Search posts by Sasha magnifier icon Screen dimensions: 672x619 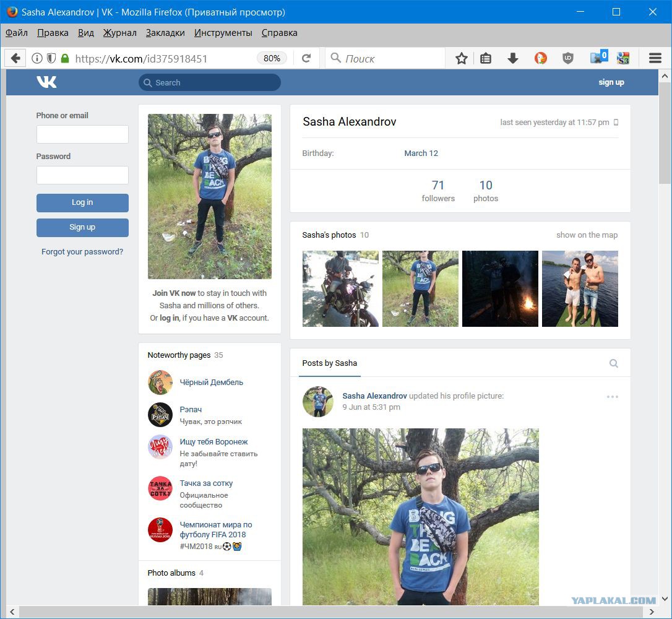[x=614, y=363]
